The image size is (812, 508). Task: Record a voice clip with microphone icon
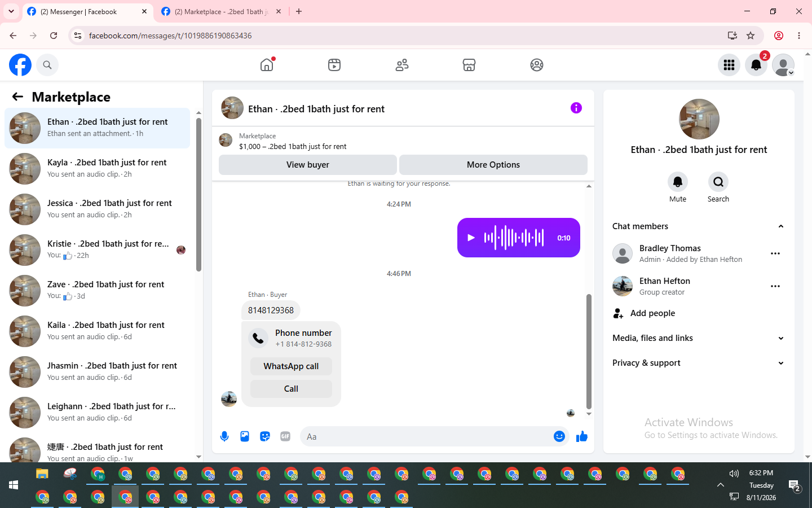[224, 436]
